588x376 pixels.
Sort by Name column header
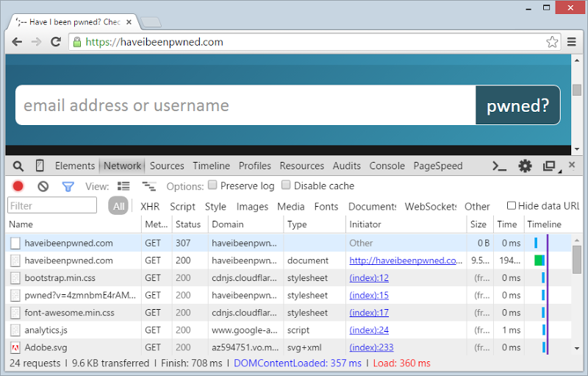[74, 224]
